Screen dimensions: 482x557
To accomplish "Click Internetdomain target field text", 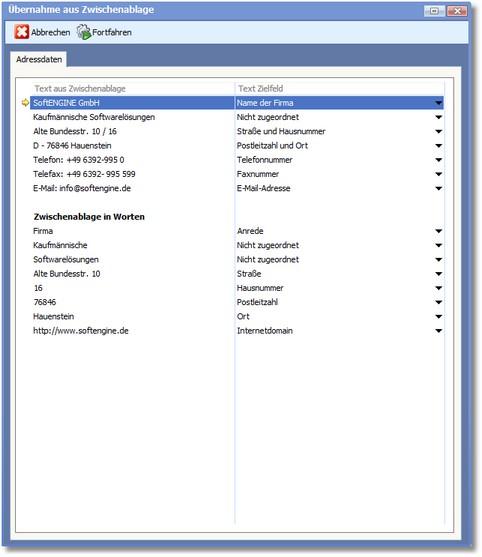I will pyautogui.click(x=265, y=331).
